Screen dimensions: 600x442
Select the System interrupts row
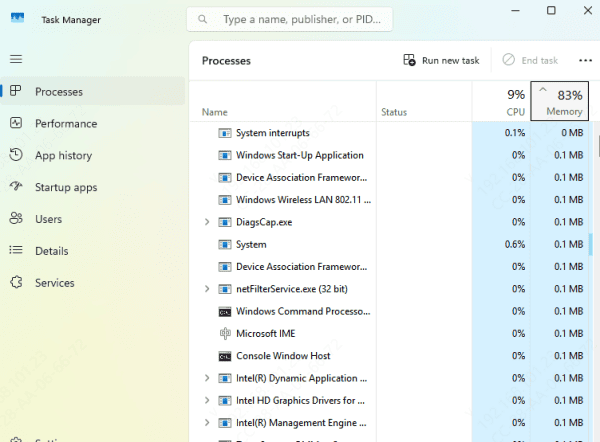coord(389,133)
